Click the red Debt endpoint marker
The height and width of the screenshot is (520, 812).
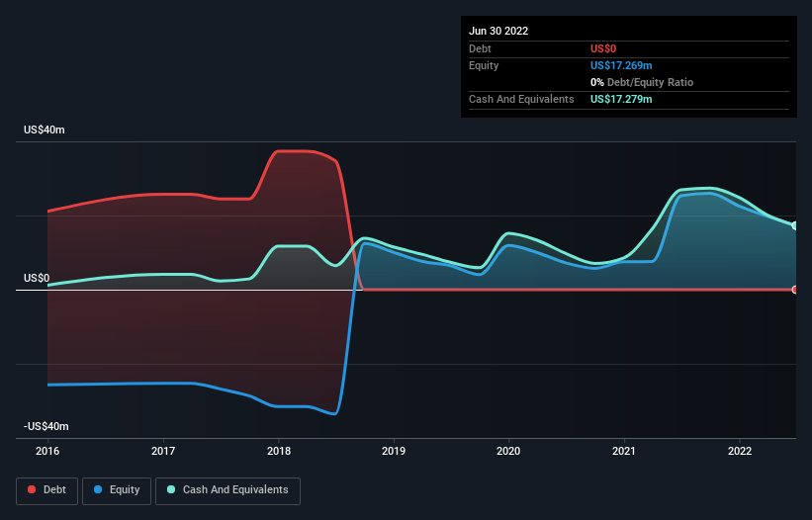click(x=795, y=290)
